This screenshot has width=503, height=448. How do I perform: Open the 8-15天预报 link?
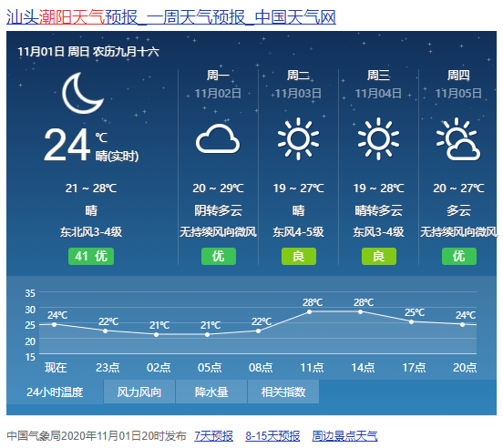272,436
